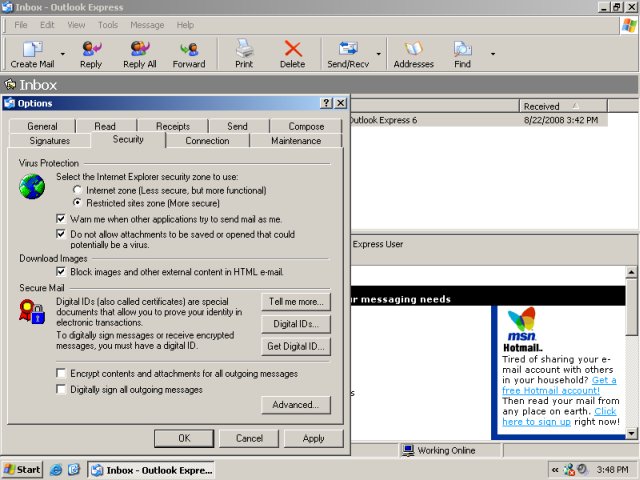The width and height of the screenshot is (640, 480).
Task: Enable Digitally sign all outgoing messages
Action: pos(61,389)
